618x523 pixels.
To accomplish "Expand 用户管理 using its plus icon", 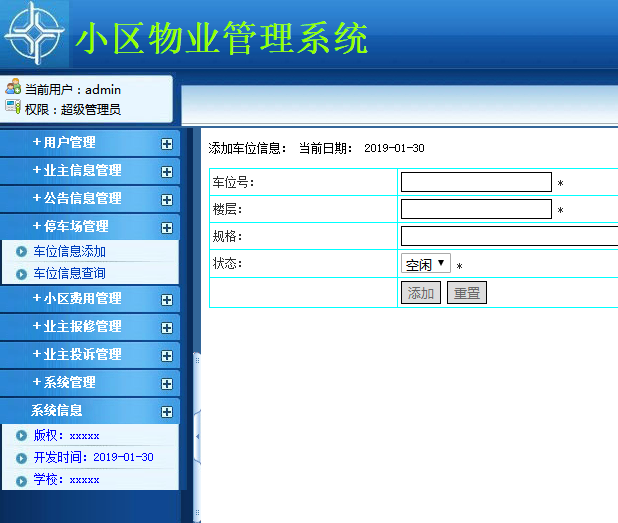I will [x=167, y=144].
